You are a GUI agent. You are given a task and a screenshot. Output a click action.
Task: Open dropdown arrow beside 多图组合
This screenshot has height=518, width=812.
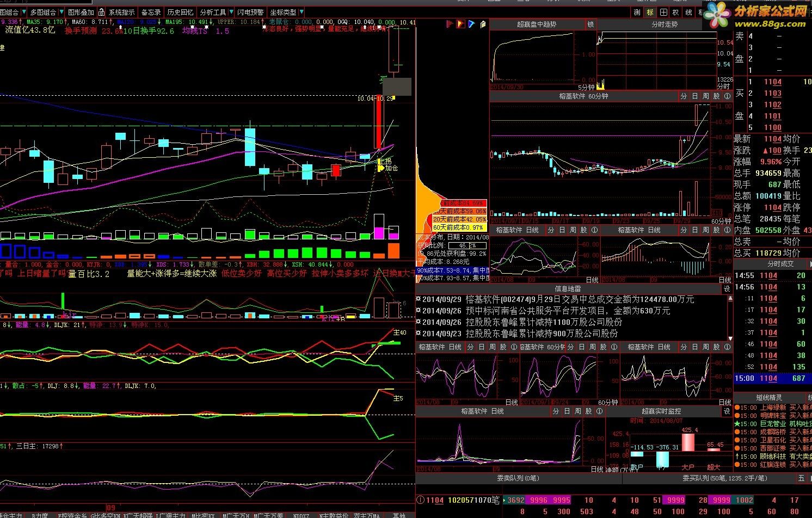pyautogui.click(x=60, y=12)
